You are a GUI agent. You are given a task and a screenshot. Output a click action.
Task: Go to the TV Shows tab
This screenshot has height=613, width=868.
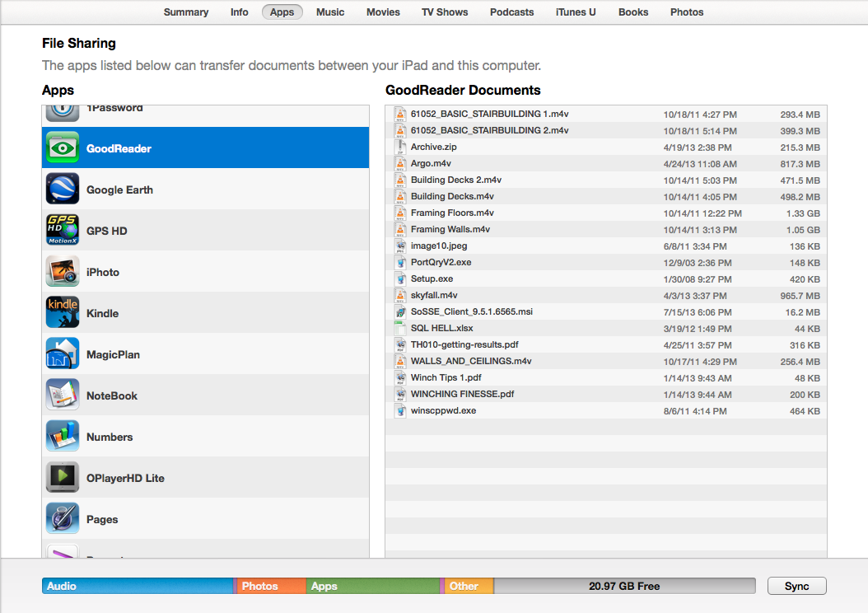(x=445, y=12)
